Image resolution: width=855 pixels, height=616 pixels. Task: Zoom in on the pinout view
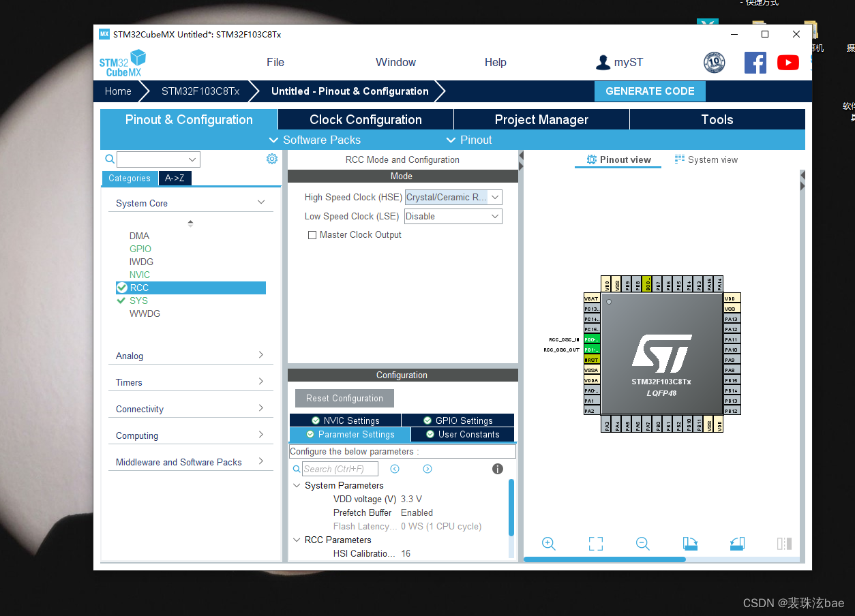(549, 543)
